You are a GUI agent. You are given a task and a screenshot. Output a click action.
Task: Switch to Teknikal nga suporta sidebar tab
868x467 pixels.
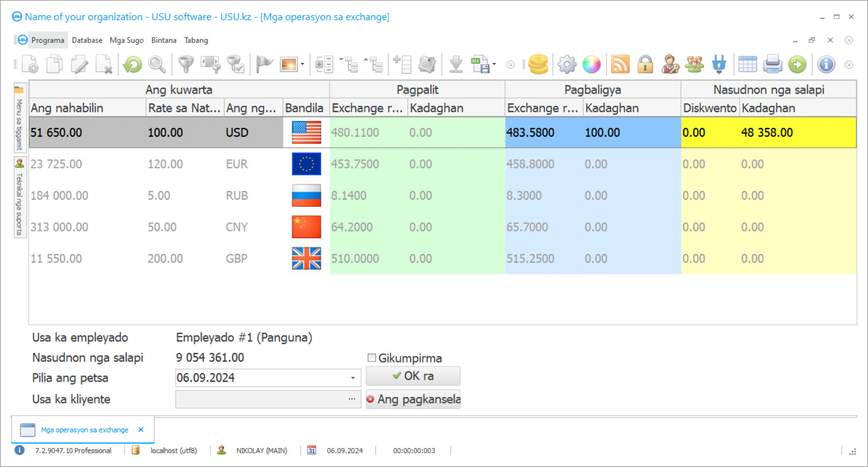pyautogui.click(x=19, y=197)
